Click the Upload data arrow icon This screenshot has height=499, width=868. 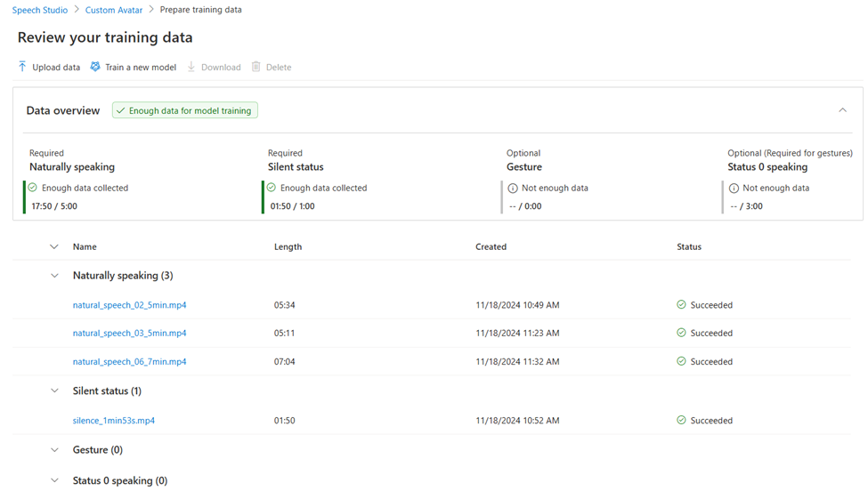click(x=22, y=67)
